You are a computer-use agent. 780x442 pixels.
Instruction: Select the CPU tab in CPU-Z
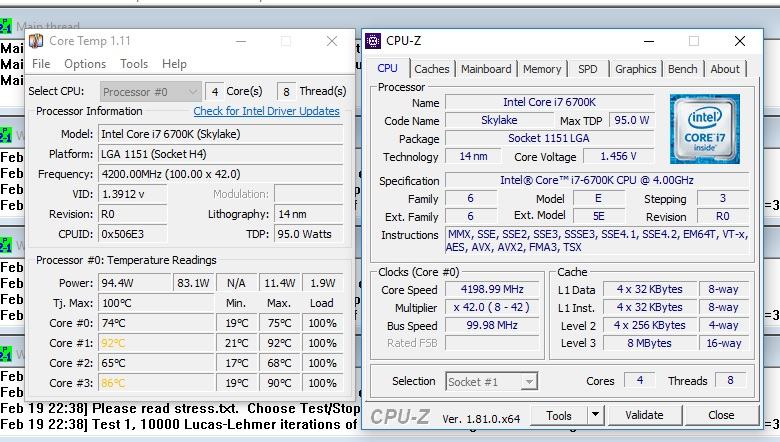click(x=388, y=68)
